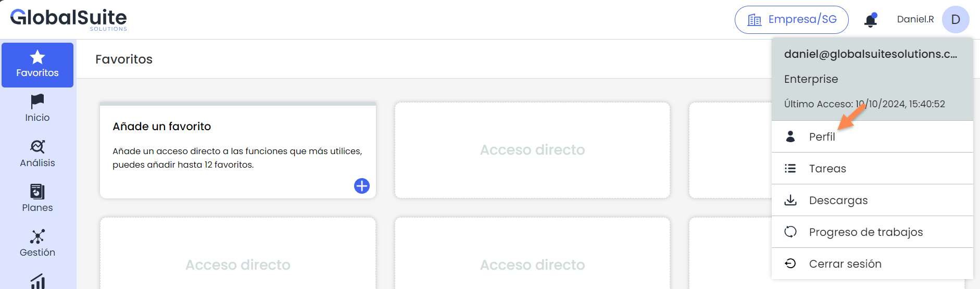Click the user avatar D circle
Viewport: 980px width, 289px height.
pos(956,20)
